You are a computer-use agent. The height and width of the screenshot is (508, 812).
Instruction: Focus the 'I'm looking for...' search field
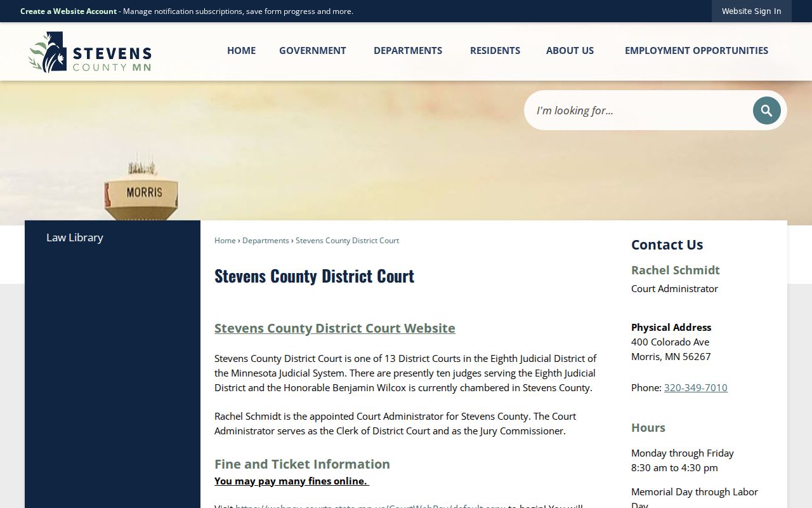point(638,110)
